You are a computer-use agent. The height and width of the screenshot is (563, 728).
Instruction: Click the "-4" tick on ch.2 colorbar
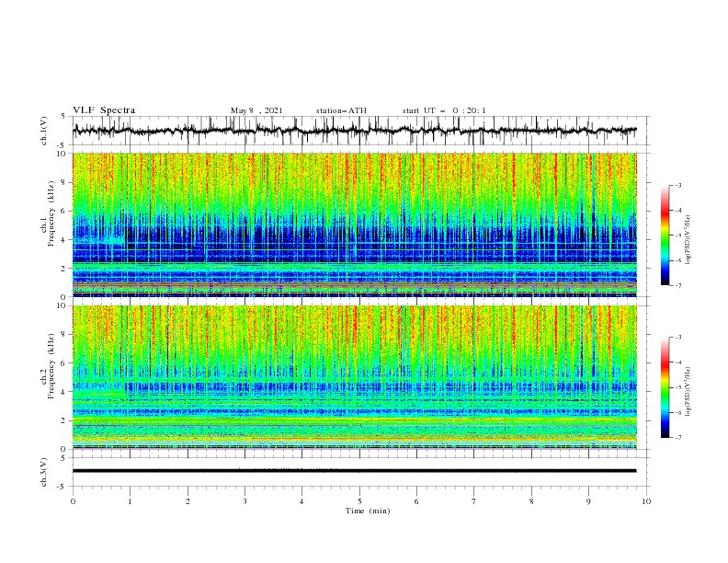678,362
